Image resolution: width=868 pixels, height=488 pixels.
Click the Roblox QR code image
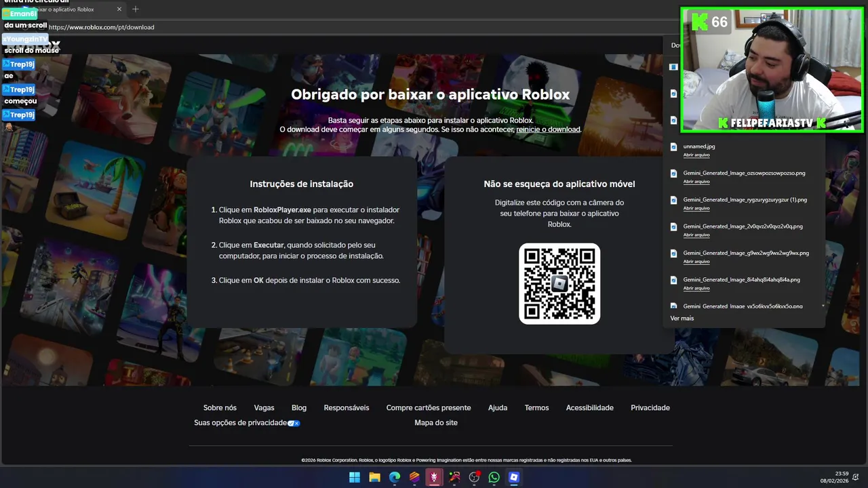pos(559,283)
